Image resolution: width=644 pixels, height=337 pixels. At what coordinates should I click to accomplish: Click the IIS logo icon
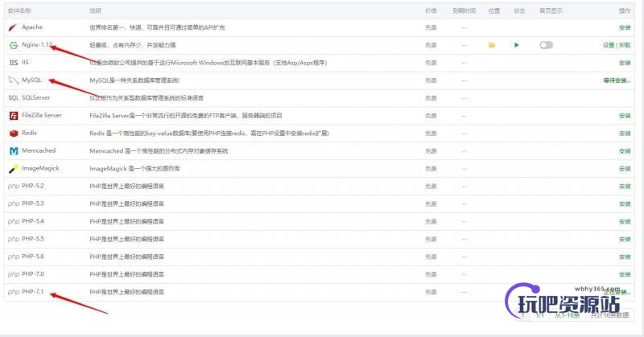point(14,63)
